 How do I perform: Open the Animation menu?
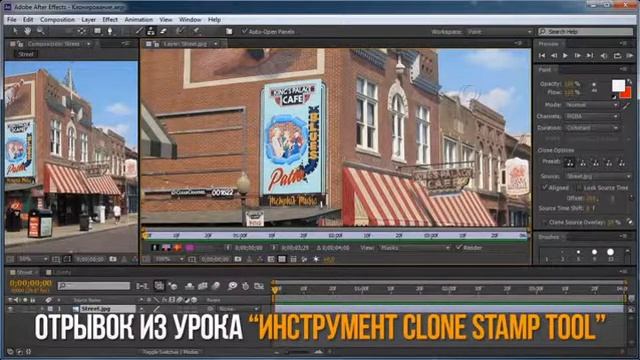[139, 20]
